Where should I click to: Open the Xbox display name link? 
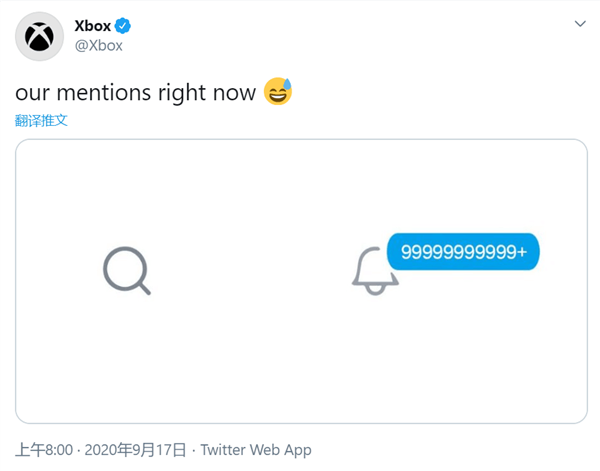point(93,26)
